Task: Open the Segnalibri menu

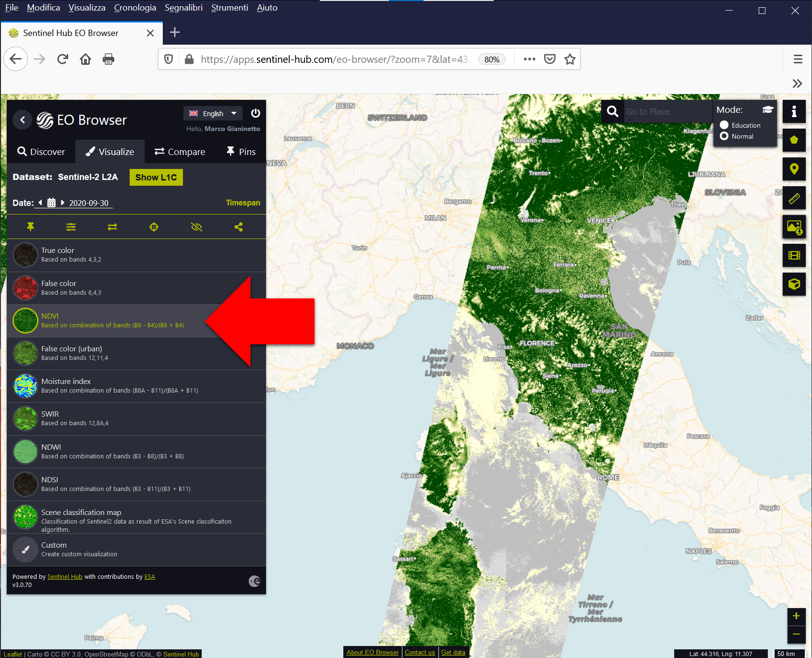Action: [183, 8]
